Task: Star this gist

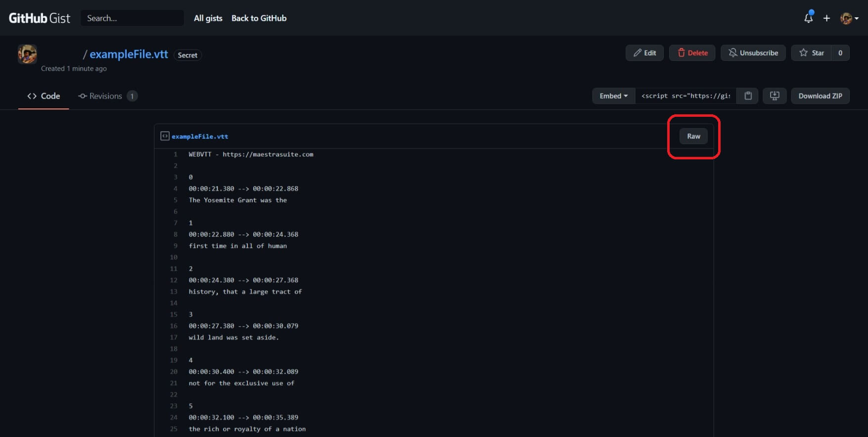Action: (812, 53)
